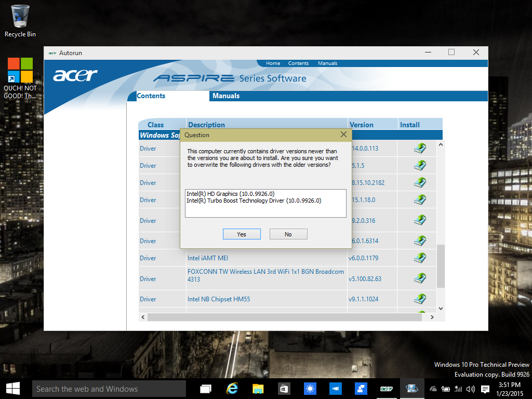532x399 pixels.
Task: Install the Intel NB Chipset HM55 driver
Action: click(420, 299)
